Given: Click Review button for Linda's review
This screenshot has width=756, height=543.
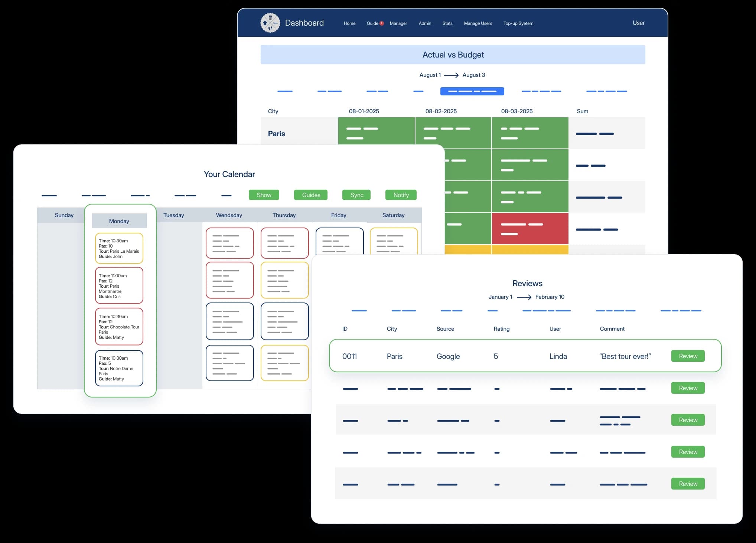Looking at the screenshot, I should coord(688,356).
